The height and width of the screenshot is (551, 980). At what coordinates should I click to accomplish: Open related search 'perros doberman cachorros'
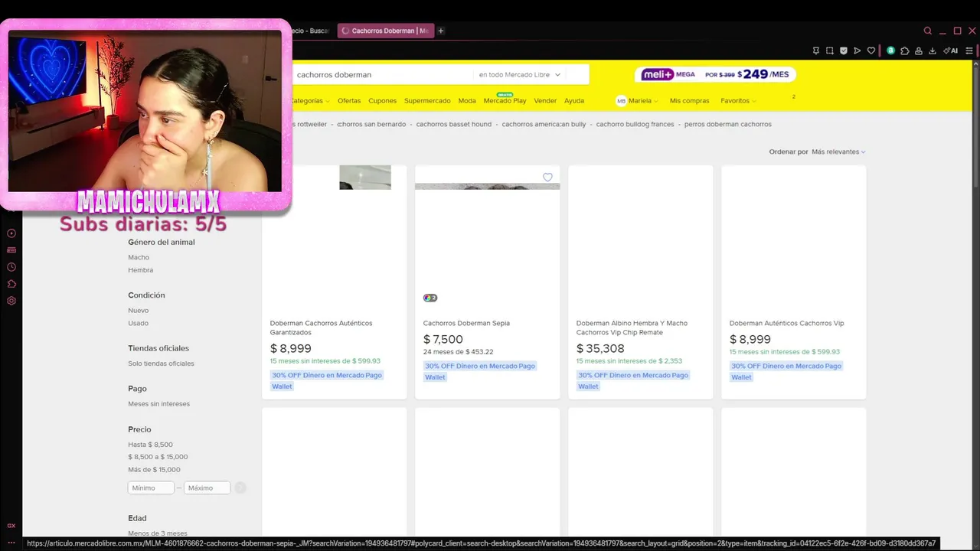click(728, 124)
